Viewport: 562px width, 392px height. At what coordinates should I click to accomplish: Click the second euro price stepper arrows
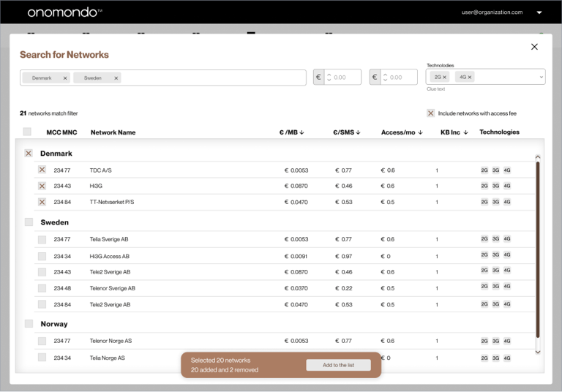[386, 77]
